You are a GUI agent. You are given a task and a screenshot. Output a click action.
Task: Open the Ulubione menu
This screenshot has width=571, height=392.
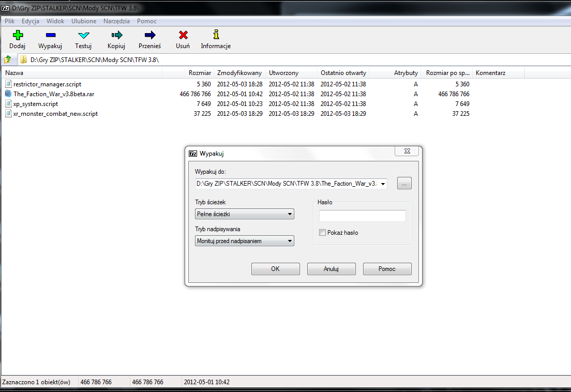click(84, 21)
